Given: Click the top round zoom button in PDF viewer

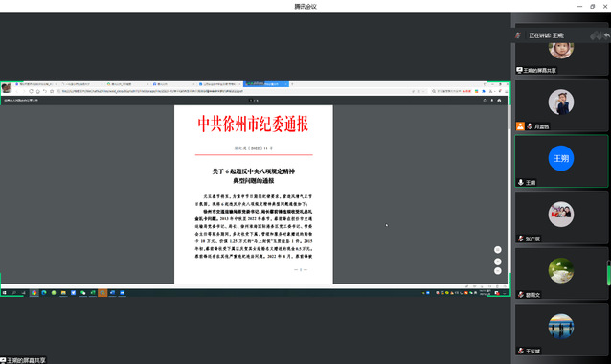Looking at the screenshot, I should (498, 250).
